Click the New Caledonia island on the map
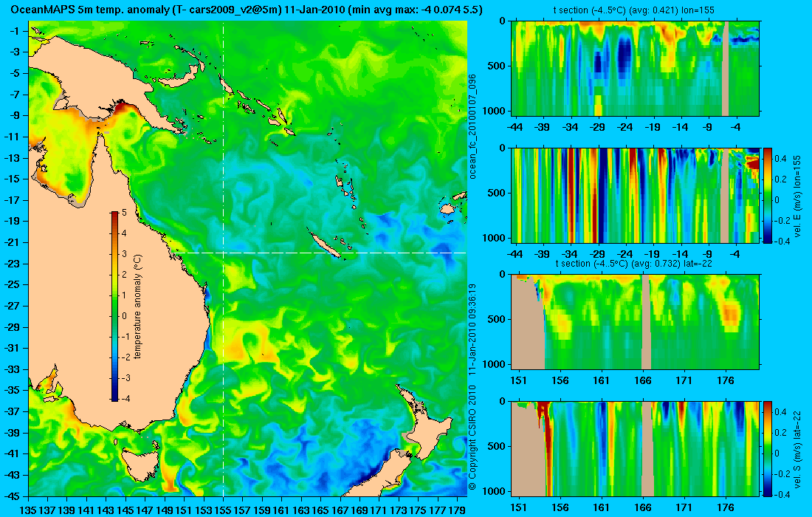The image size is (812, 517). pyautogui.click(x=325, y=245)
